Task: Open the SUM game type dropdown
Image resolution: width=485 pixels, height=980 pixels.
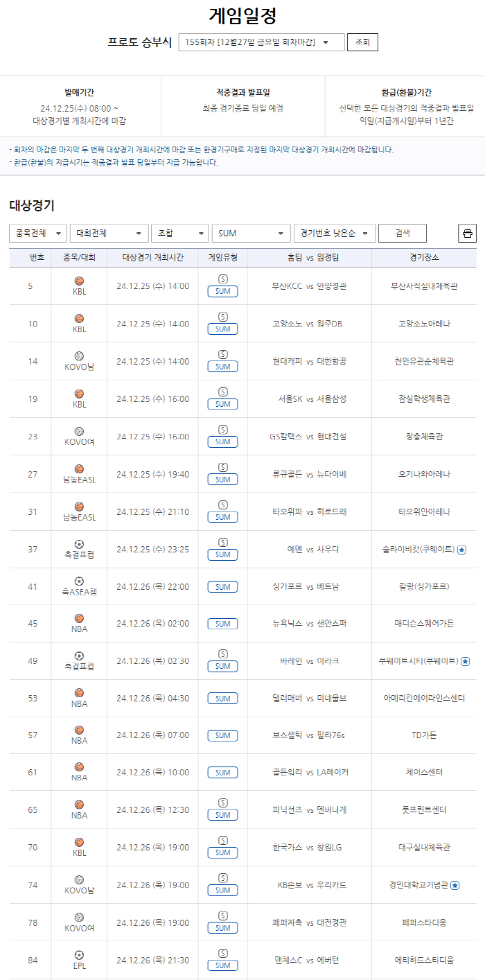Action: pos(251,234)
